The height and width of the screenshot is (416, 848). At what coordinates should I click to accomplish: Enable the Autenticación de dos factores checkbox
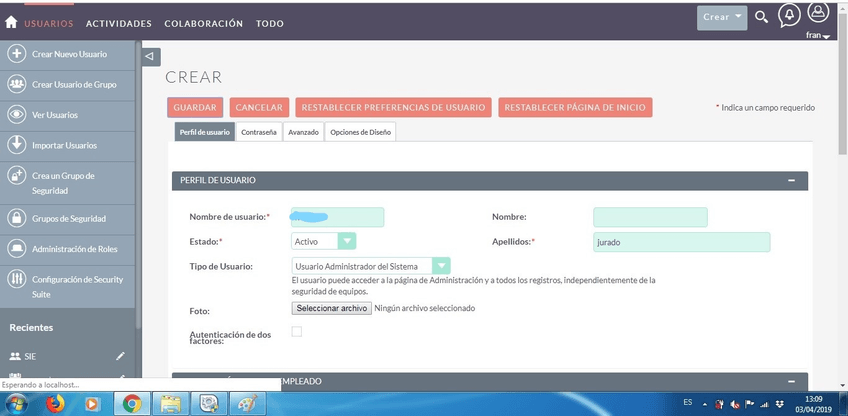pyautogui.click(x=296, y=332)
